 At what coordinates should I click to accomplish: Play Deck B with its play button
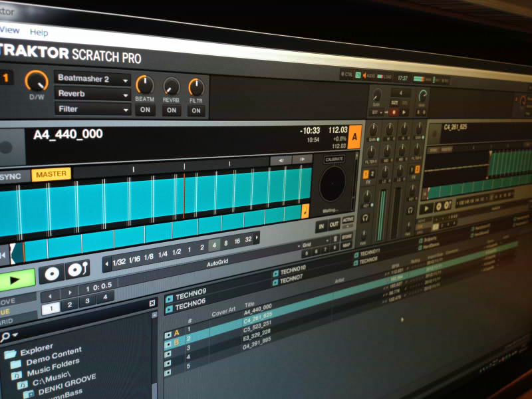[426, 208]
